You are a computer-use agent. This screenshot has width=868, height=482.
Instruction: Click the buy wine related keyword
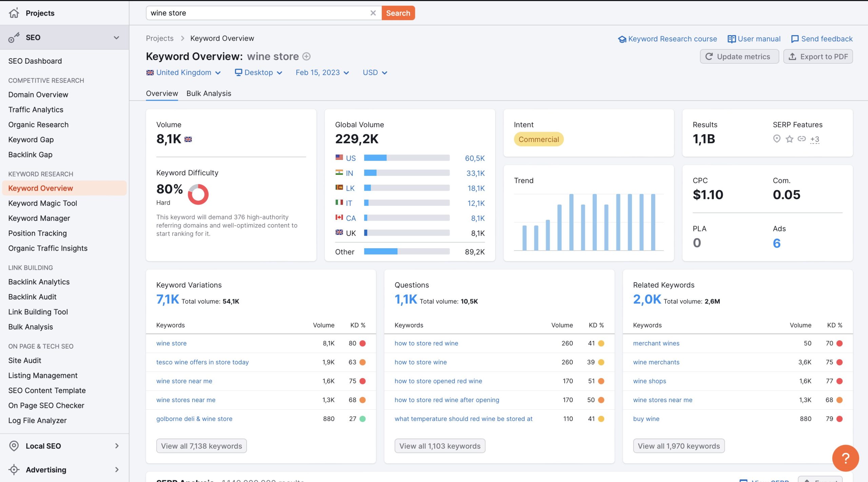click(x=646, y=419)
